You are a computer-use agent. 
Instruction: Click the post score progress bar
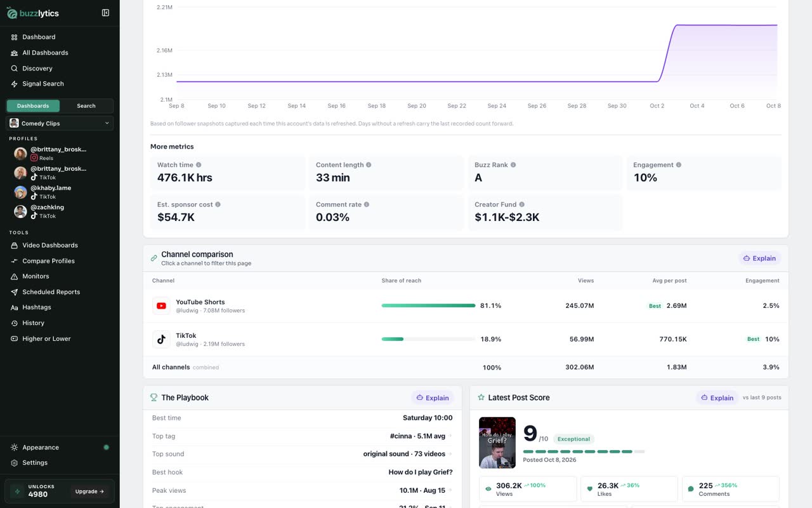click(584, 451)
